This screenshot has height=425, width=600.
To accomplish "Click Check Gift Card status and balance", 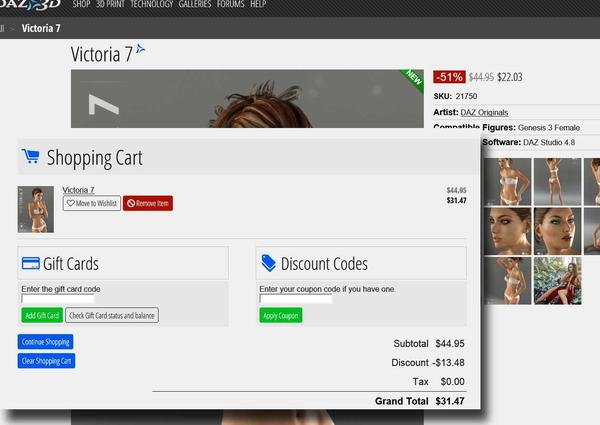I will (112, 315).
